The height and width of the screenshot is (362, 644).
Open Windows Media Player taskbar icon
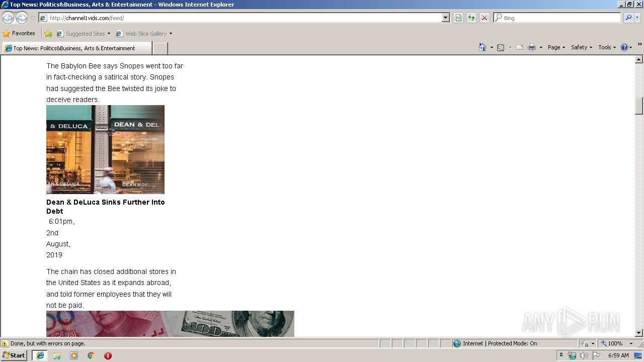[74, 355]
